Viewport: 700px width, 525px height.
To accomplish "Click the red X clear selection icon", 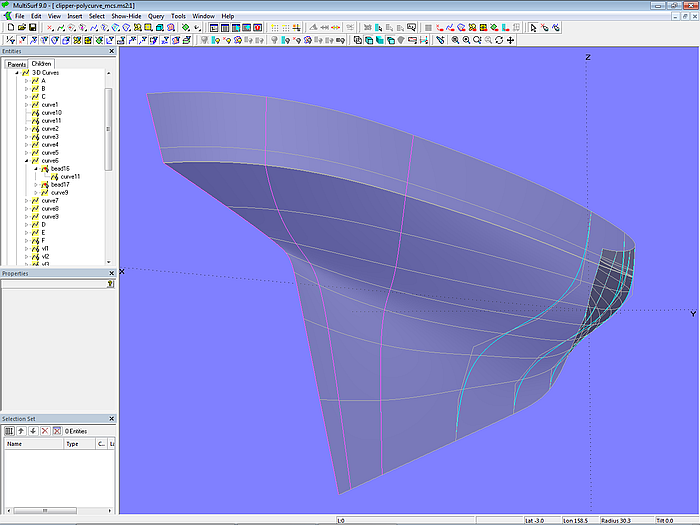I will pyautogui.click(x=44, y=431).
